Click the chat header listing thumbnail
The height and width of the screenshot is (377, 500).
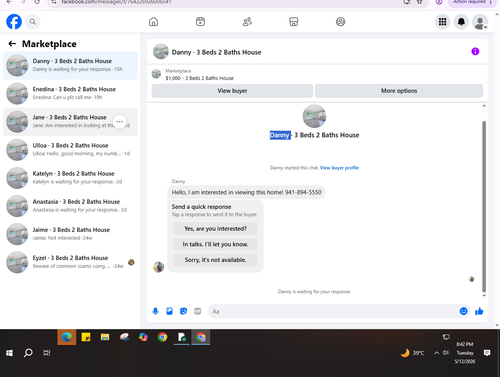161,51
